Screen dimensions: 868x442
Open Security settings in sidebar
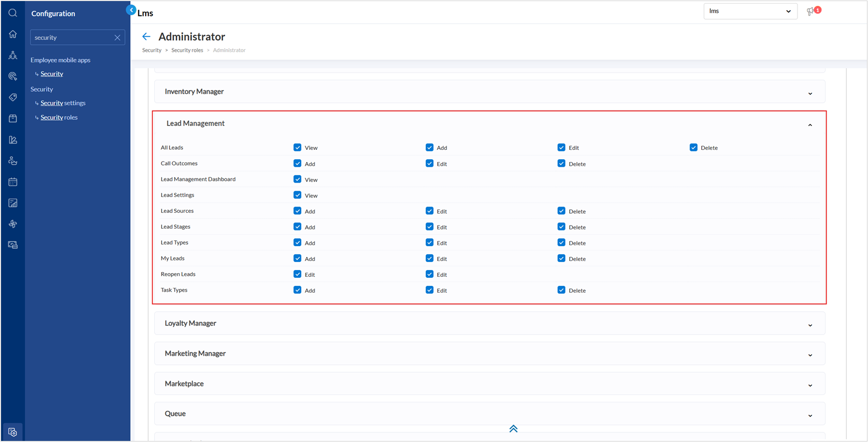[63, 103]
